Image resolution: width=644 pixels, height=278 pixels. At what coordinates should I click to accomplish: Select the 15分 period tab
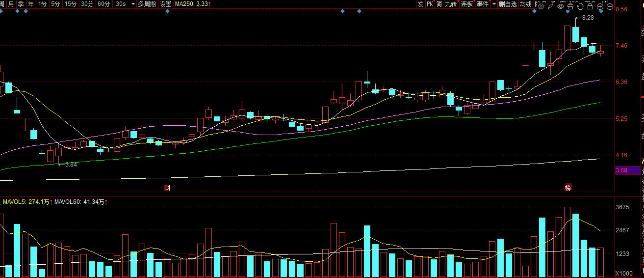(x=71, y=4)
